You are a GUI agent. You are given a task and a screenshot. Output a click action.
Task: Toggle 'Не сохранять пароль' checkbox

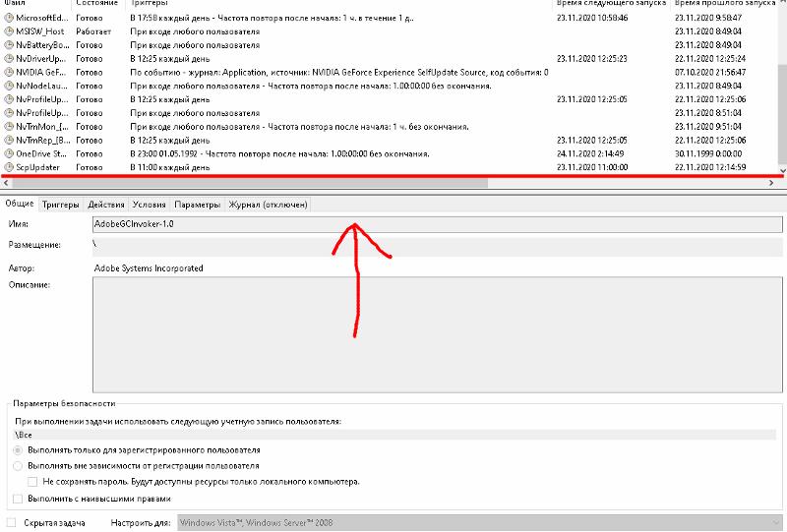(x=32, y=482)
